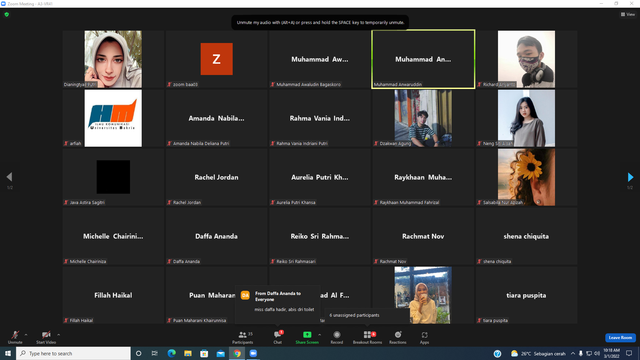The width and height of the screenshot is (640, 360).
Task: Select the zoom baa03 tile with Z avatar
Action: [x=216, y=59]
